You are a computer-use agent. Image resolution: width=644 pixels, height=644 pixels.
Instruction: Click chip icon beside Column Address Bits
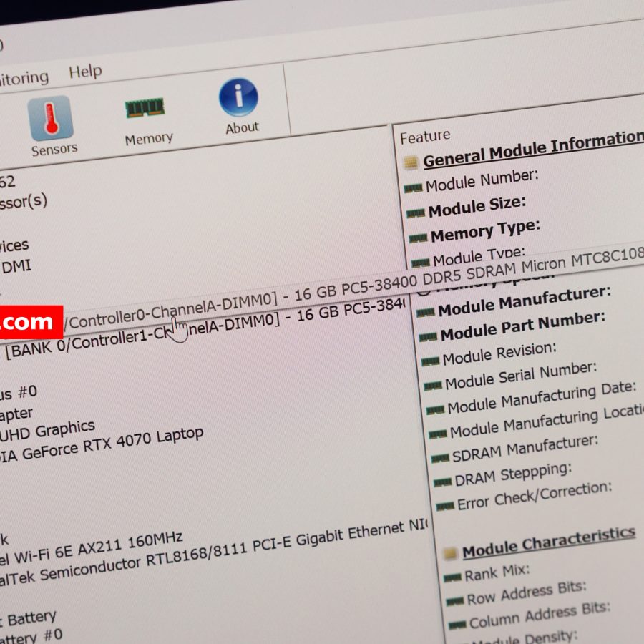click(457, 625)
